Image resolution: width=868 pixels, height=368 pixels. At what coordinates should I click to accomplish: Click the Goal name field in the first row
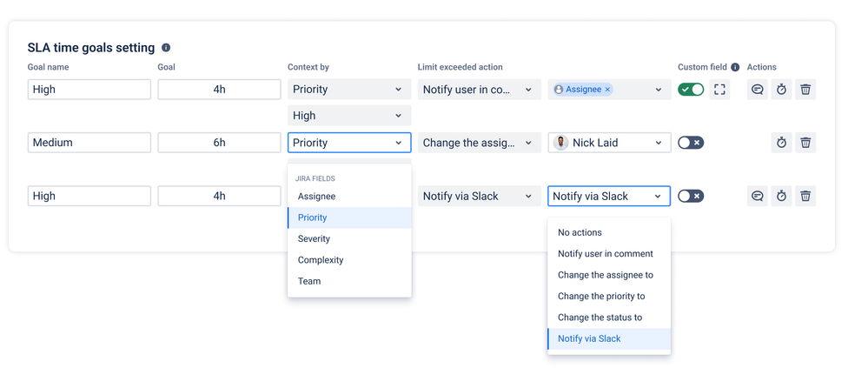(89, 90)
